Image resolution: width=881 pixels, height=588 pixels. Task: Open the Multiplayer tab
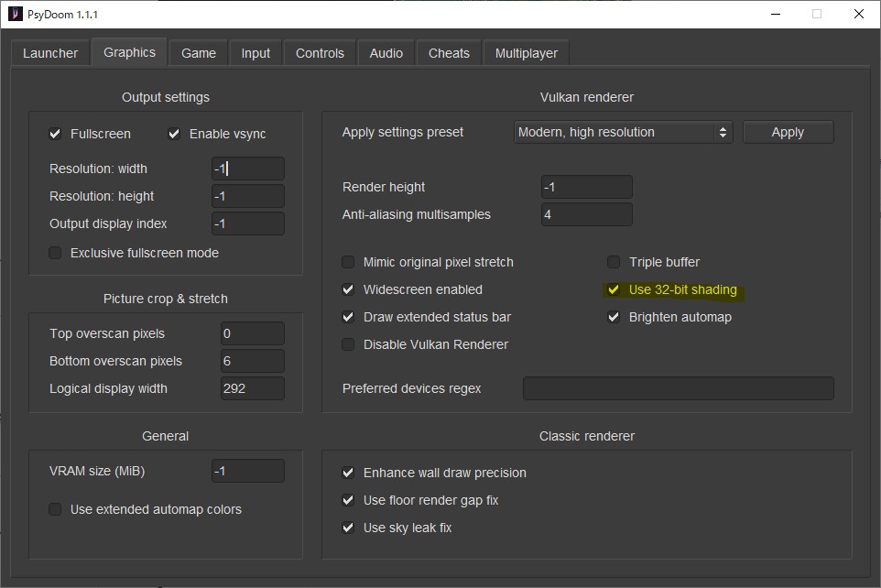coord(526,53)
